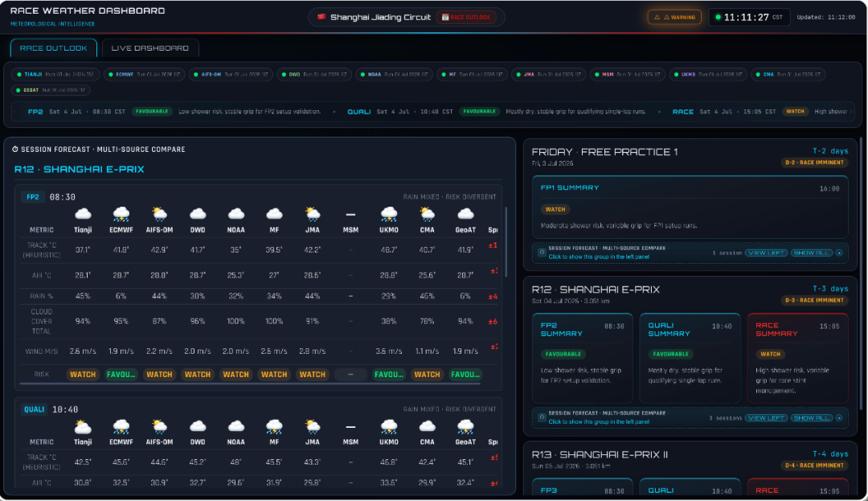Click clock icon in R12 session forecast bar

point(542,417)
